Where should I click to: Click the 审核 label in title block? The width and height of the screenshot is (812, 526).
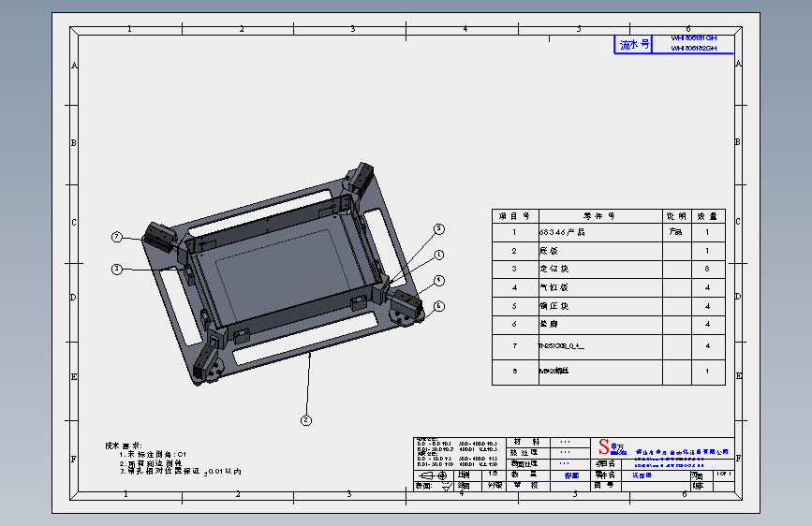pyautogui.click(x=525, y=485)
